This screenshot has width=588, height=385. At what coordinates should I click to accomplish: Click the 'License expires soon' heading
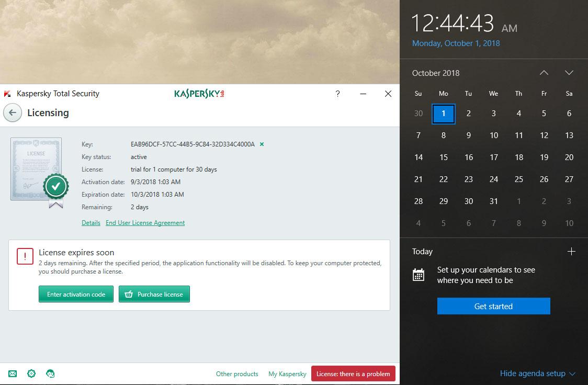point(76,252)
